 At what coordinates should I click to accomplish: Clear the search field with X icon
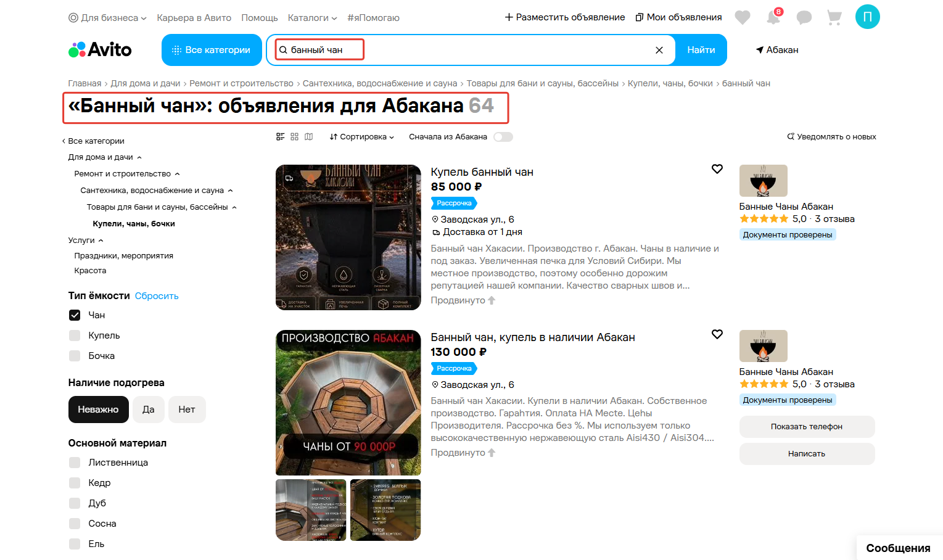[659, 50]
